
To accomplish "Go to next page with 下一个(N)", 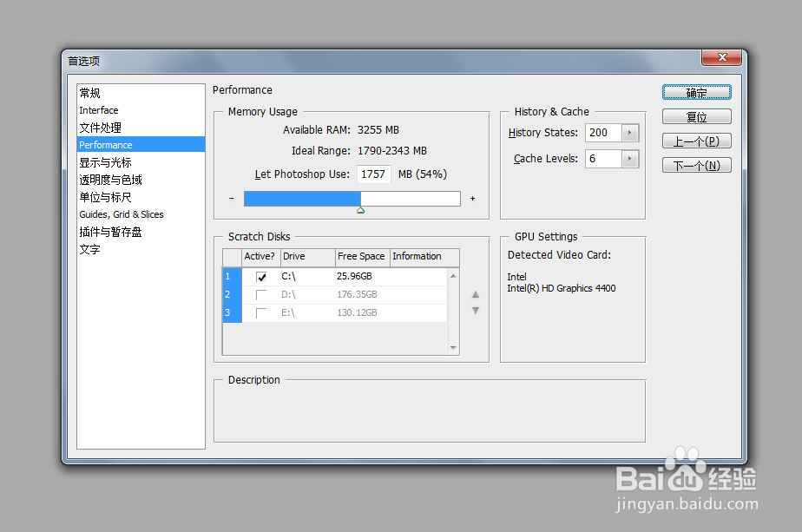I will (x=697, y=165).
